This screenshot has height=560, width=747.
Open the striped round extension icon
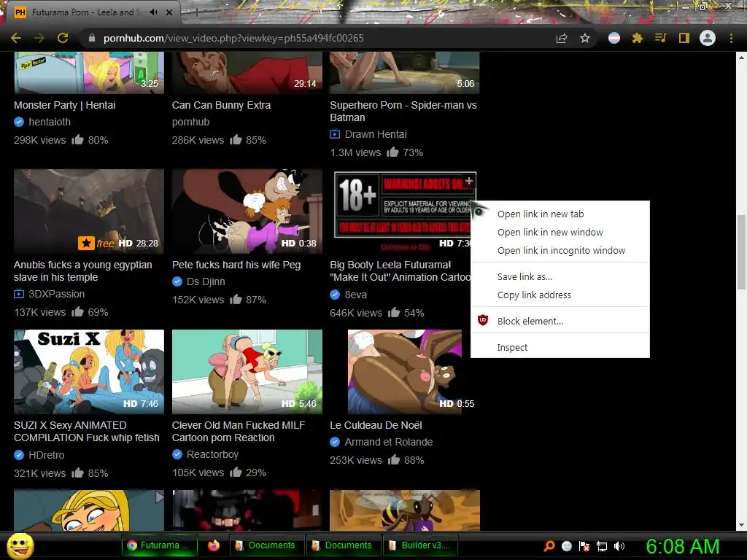click(x=614, y=38)
